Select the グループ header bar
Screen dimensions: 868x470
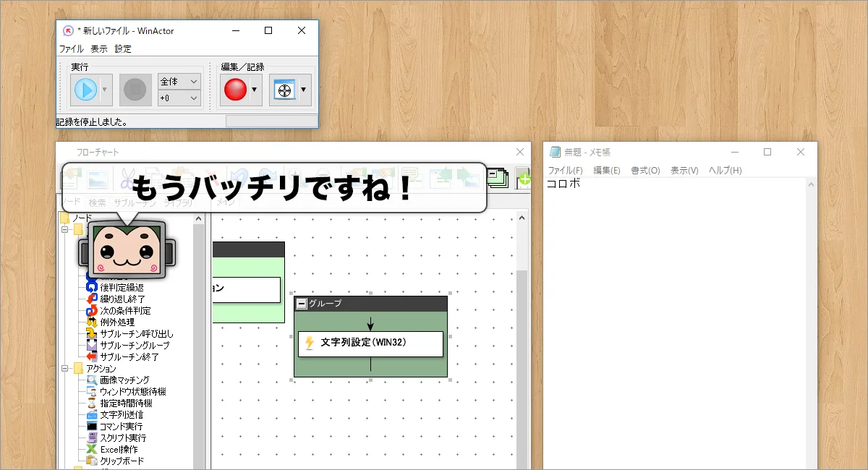[x=370, y=304]
